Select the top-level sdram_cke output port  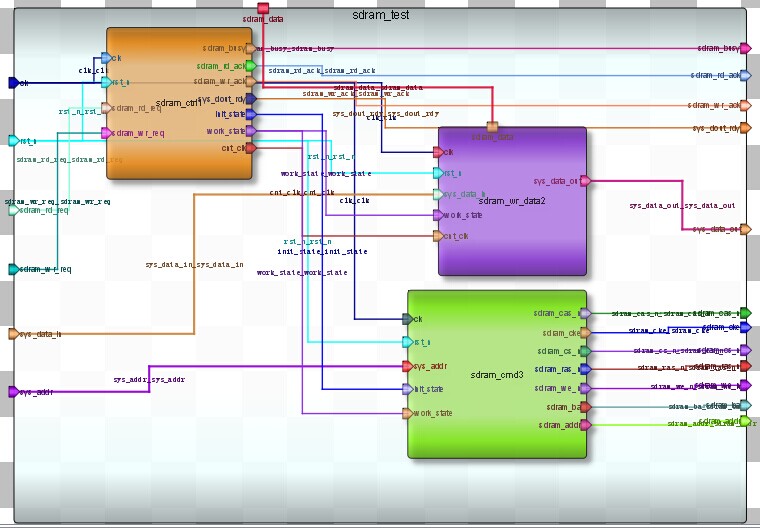(x=745, y=327)
